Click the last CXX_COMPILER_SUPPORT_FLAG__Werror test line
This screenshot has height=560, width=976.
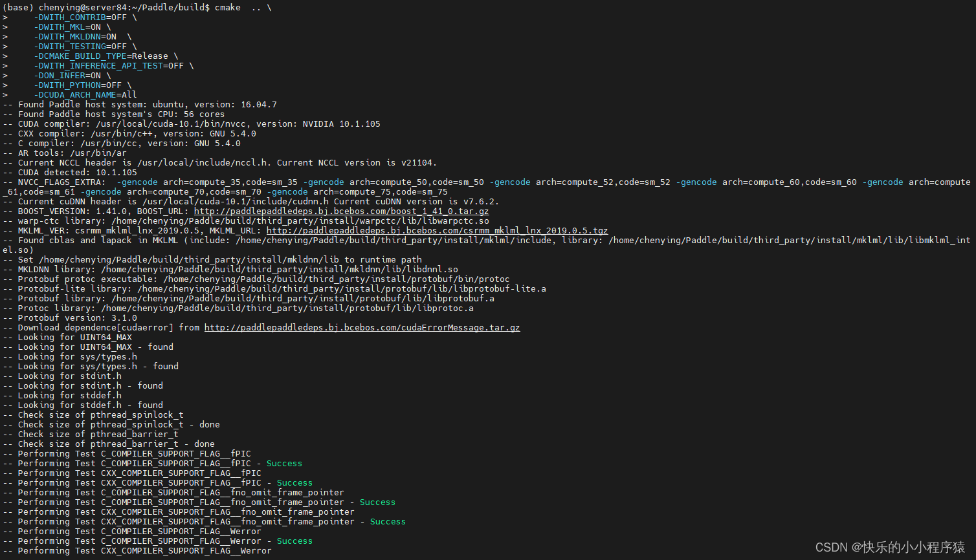137,551
